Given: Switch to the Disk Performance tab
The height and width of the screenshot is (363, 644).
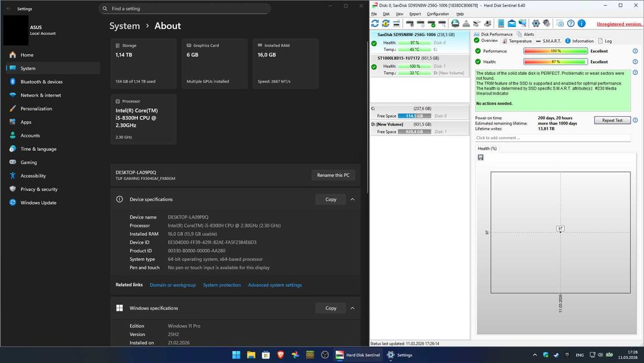Looking at the screenshot, I should 493,34.
